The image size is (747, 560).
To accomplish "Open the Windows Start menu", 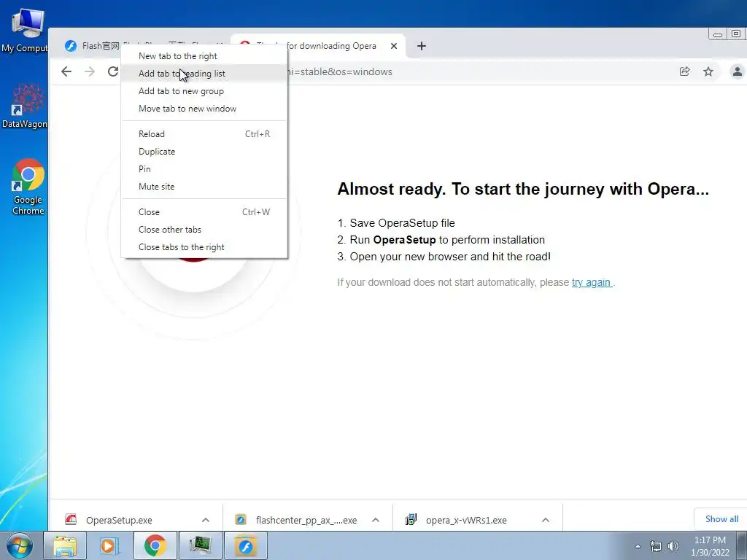I will click(20, 545).
